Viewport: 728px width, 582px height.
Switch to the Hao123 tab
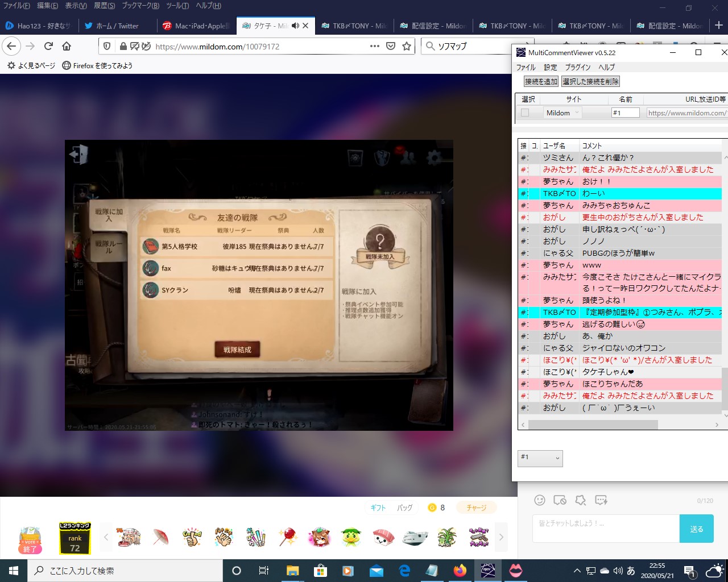click(x=39, y=26)
